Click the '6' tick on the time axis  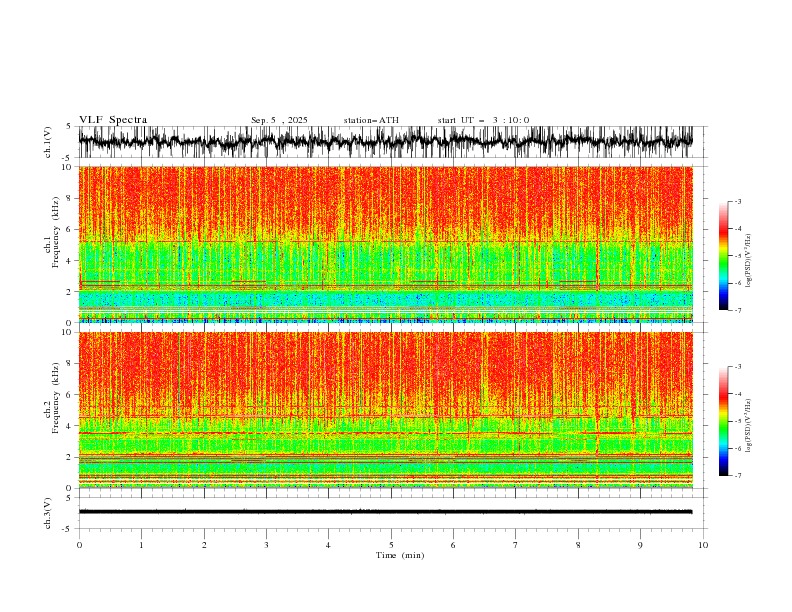click(453, 545)
